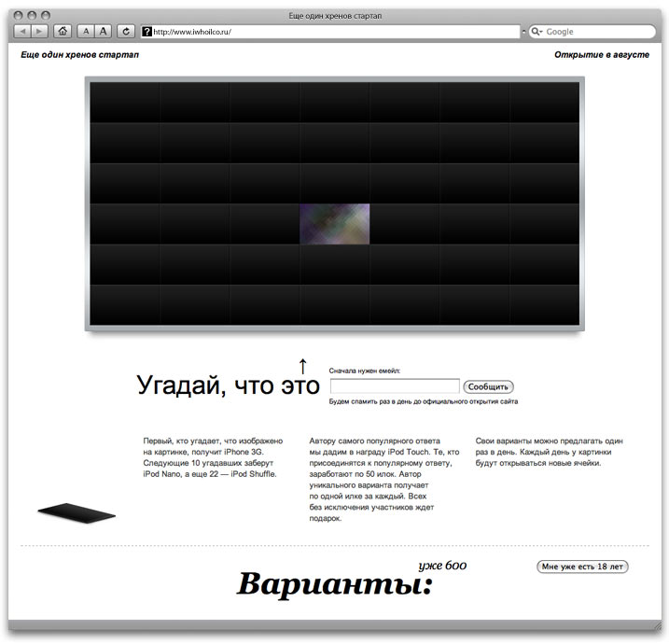This screenshot has width=669, height=644.
Task: Click the magnifier icon in Google search
Action: pos(537,32)
